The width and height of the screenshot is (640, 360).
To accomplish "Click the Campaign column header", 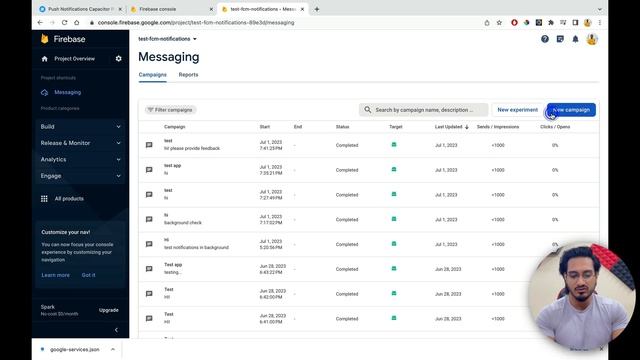I will click(x=175, y=127).
